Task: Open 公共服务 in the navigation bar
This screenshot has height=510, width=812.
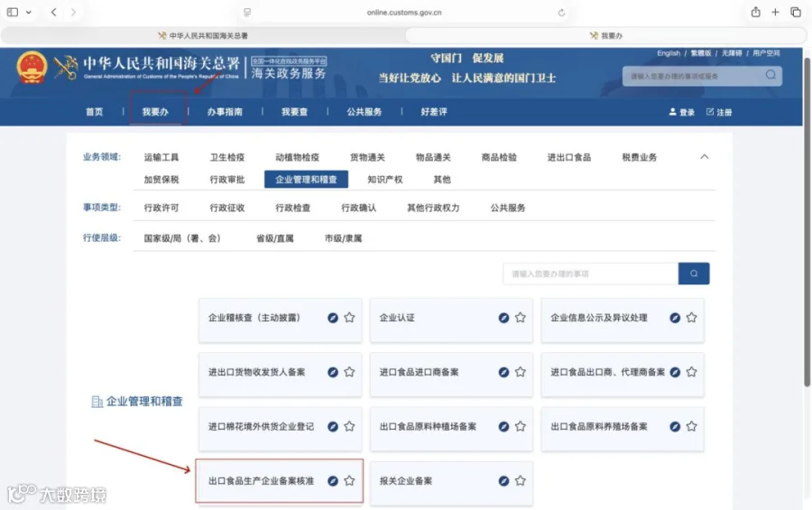Action: 364,112
